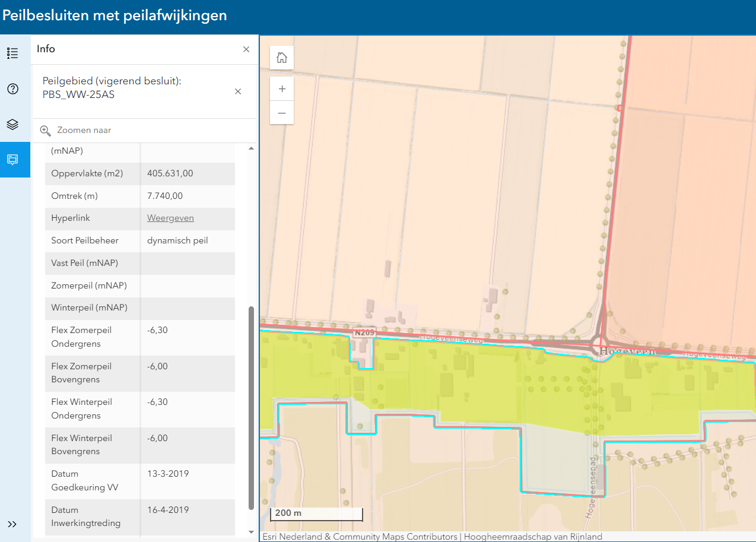Select the Omtrek value 7.740,00
Viewport: 756px width, 542px height.
pyautogui.click(x=165, y=196)
